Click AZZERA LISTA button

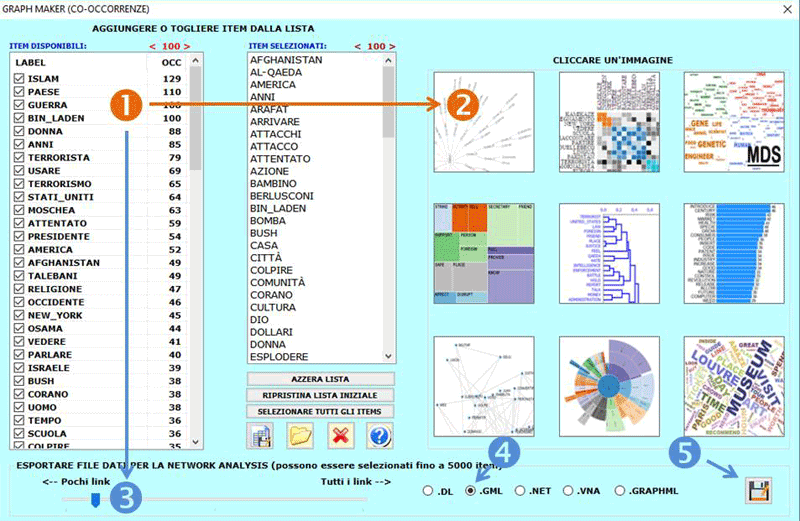tap(320, 379)
